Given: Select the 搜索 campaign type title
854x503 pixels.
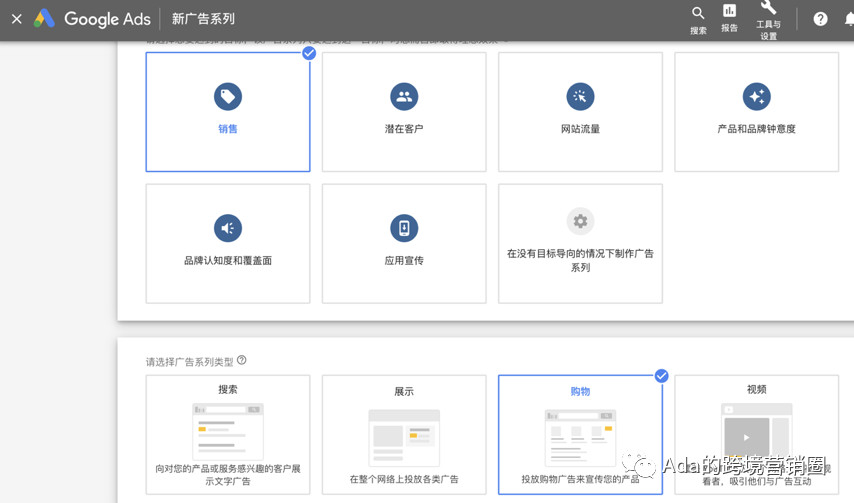Looking at the screenshot, I should tap(228, 389).
